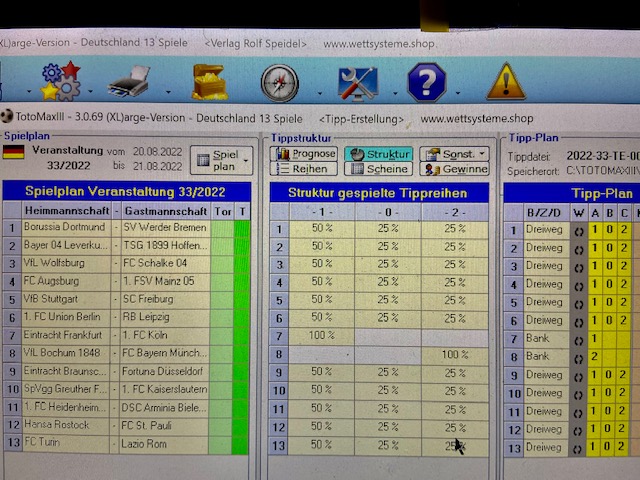Select Hansa Rostock home team cell

coord(66,424)
